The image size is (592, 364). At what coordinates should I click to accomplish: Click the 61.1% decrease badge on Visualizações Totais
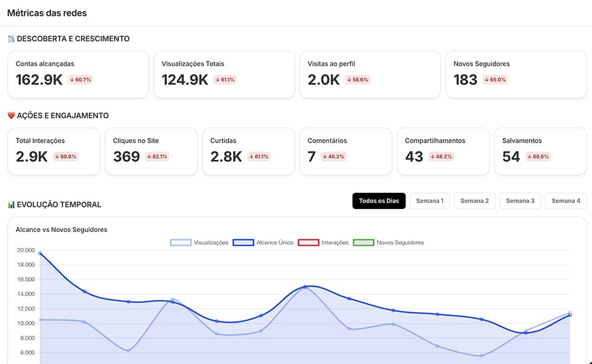225,80
